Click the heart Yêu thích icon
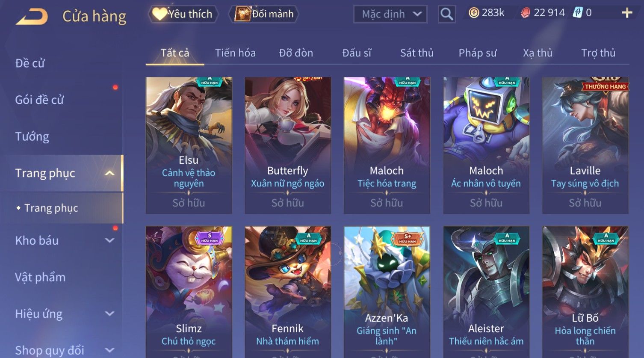Image resolution: width=644 pixels, height=358 pixels. click(x=160, y=14)
